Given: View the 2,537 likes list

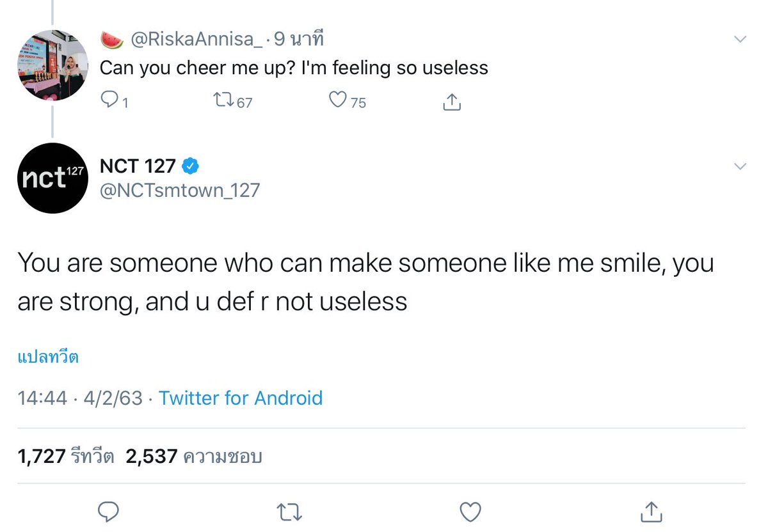Looking at the screenshot, I should (x=194, y=456).
